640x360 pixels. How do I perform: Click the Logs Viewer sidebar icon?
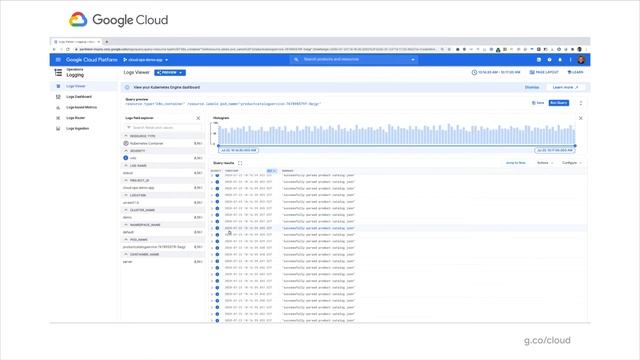(x=58, y=86)
